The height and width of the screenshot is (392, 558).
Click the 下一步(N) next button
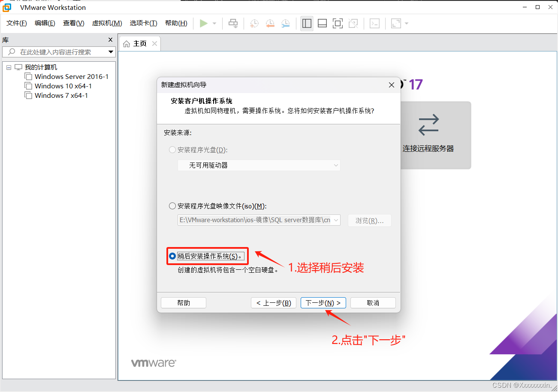pos(323,303)
